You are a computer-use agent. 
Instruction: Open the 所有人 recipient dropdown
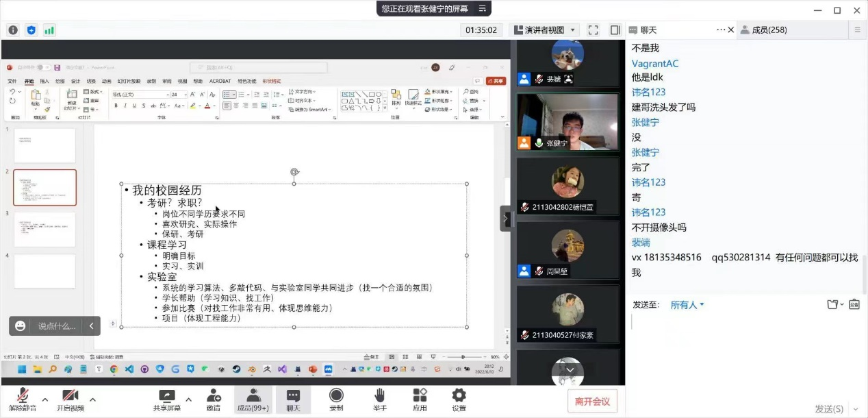687,305
